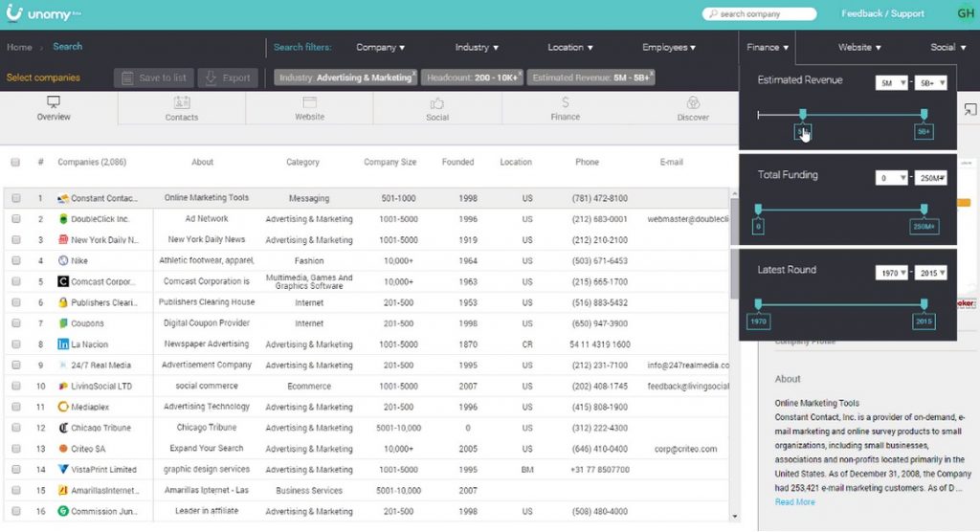Click the La Nacion logo icon
The height and width of the screenshot is (532, 980).
point(63,344)
